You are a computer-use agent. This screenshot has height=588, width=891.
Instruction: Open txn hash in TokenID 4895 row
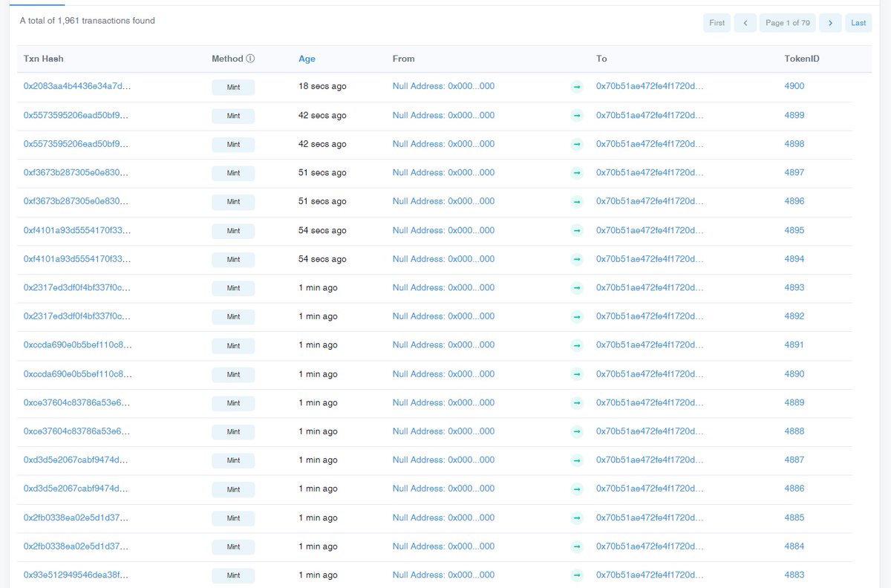pyautogui.click(x=77, y=230)
